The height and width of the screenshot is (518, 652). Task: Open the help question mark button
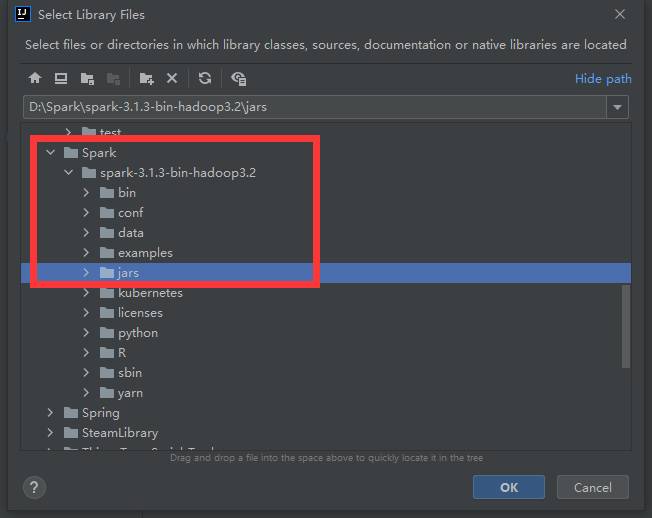pyautogui.click(x=34, y=487)
